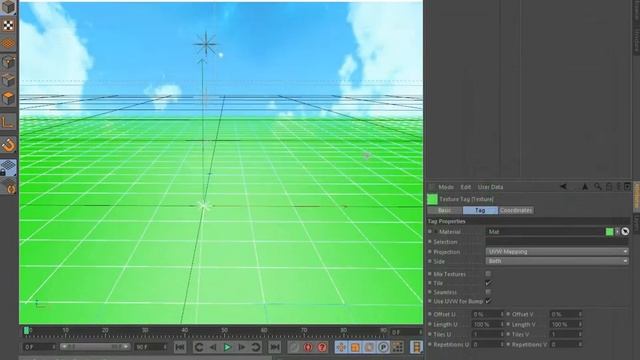This screenshot has height=360, width=640.
Task: Uncheck the Tile checkbox
Action: pyautogui.click(x=488, y=283)
